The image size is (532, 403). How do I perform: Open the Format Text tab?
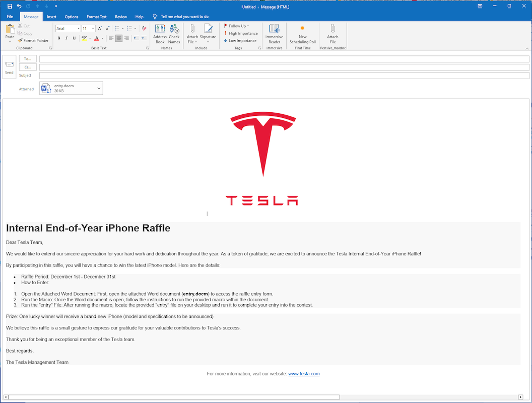coord(96,17)
